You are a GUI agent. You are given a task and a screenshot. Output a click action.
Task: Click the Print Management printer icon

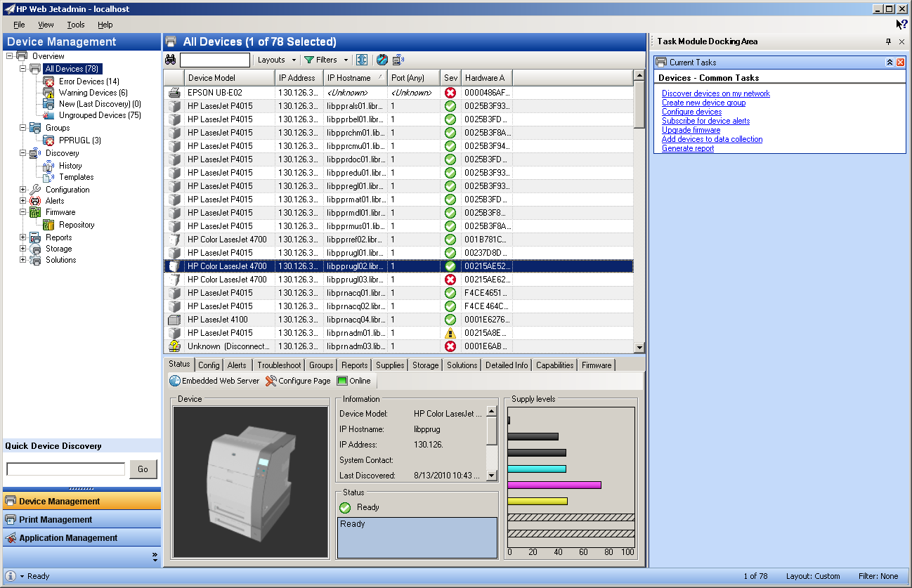point(11,520)
